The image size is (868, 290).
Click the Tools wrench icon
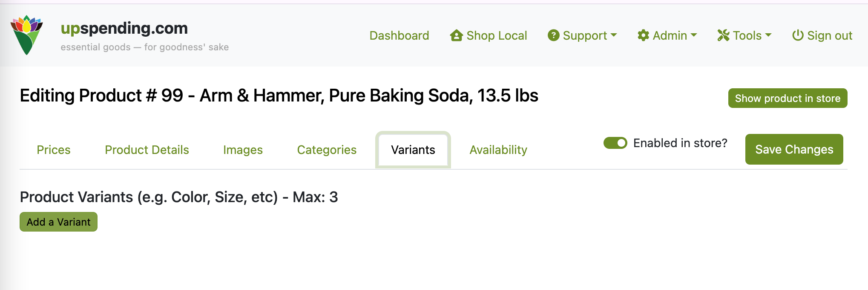[723, 35]
